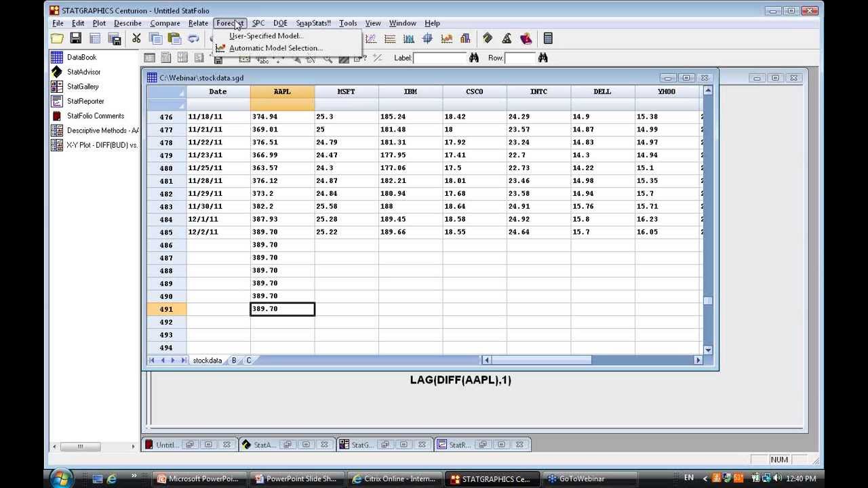Click the spreadsheet horizontal scrollbar thumb

[542, 361]
